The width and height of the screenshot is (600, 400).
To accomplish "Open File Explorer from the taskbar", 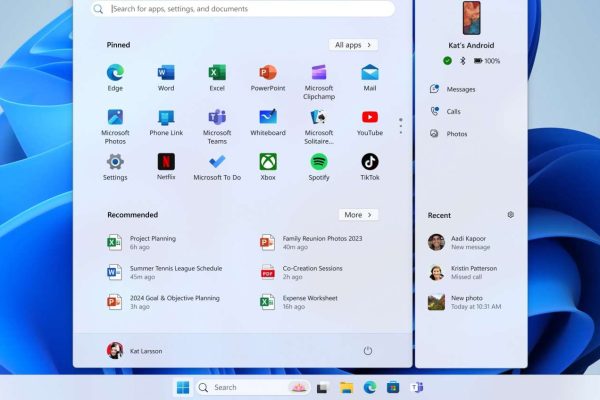I will click(346, 388).
